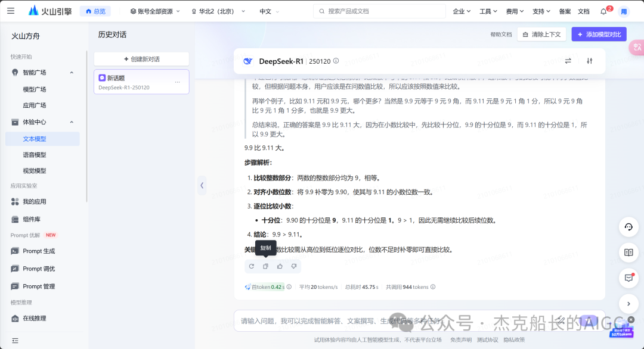This screenshot has height=349, width=644.
Task: Open the 测试协议 link
Action: tap(488, 340)
